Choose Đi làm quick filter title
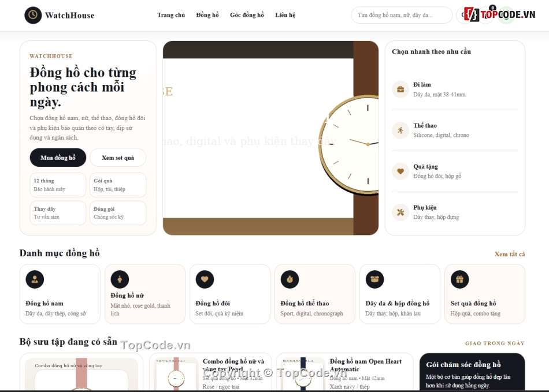Viewport: 549px width, 392px height. (x=422, y=85)
